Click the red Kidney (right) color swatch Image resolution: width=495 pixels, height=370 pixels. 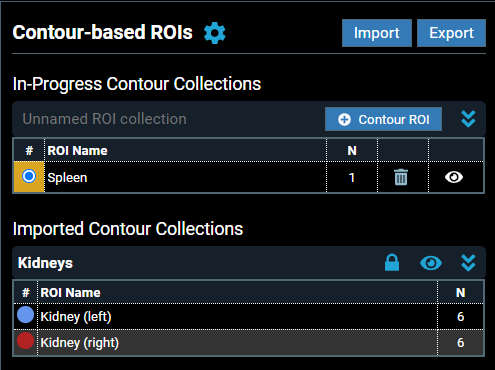click(25, 341)
